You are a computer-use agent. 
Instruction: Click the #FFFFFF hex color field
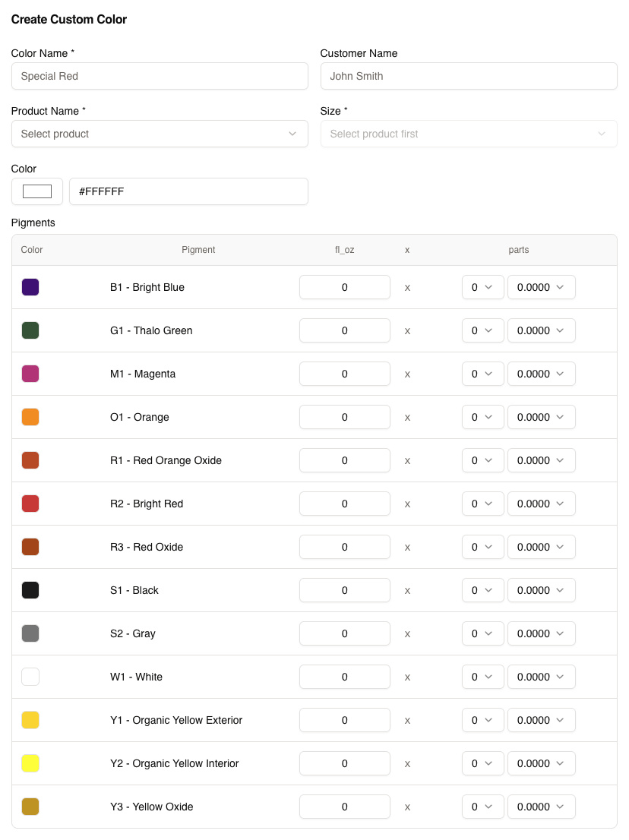(x=188, y=191)
